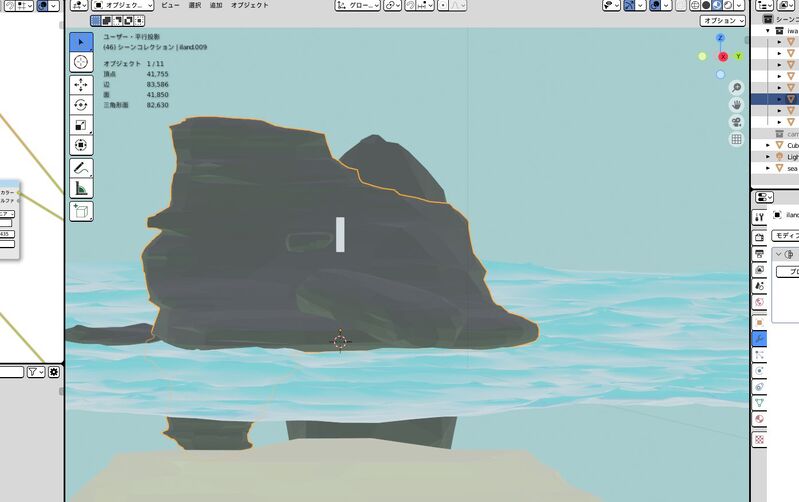The height and width of the screenshot is (502, 799).
Task: Expand the Cube object in outliner
Action: tap(768, 145)
